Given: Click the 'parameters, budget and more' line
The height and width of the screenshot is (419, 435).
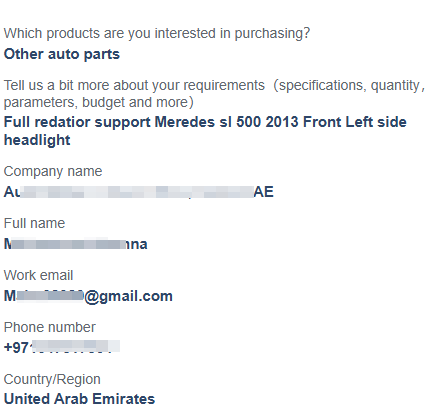Looking at the screenshot, I should click(x=99, y=102).
